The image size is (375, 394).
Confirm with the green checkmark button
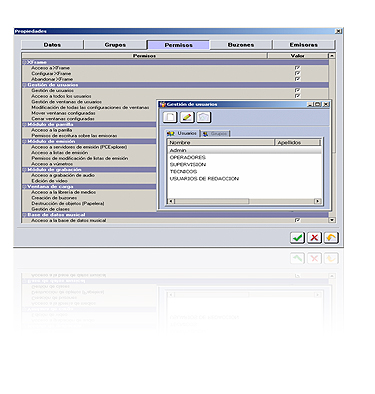[297, 238]
